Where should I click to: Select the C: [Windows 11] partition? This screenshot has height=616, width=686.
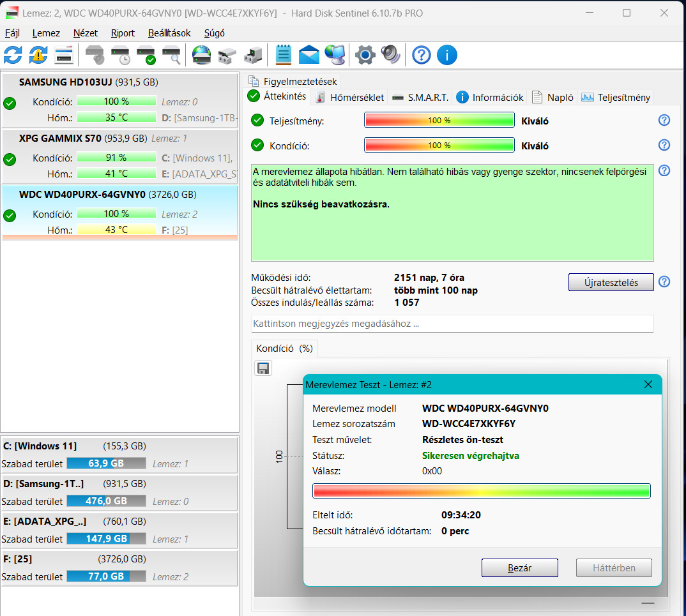pos(119,454)
